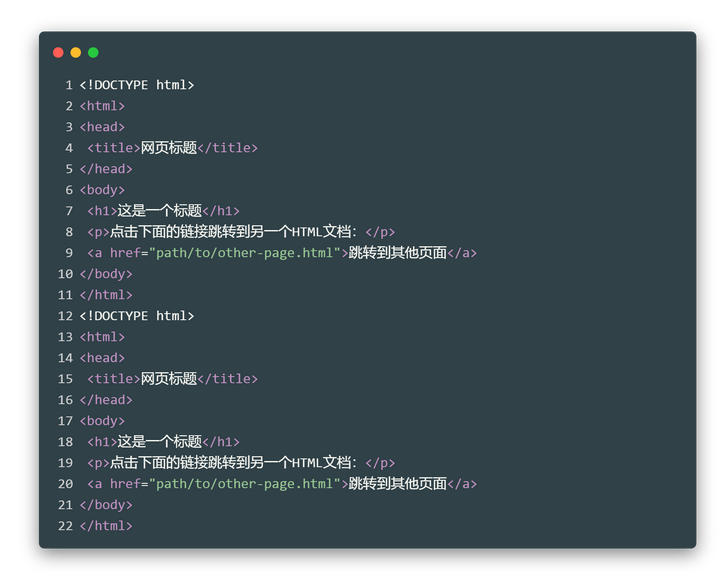Place cursor in title text on line 4
Image resolution: width=720 pixels, height=580 pixels.
(x=168, y=148)
